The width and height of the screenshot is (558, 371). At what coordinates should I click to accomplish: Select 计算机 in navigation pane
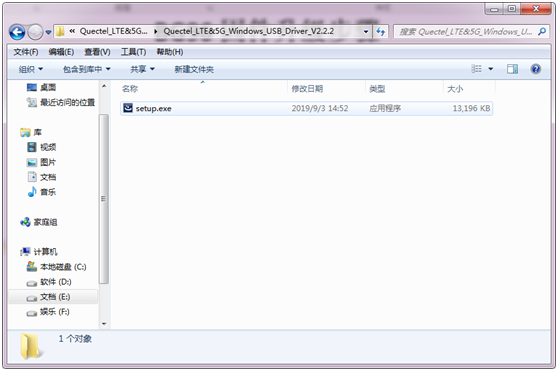45,252
